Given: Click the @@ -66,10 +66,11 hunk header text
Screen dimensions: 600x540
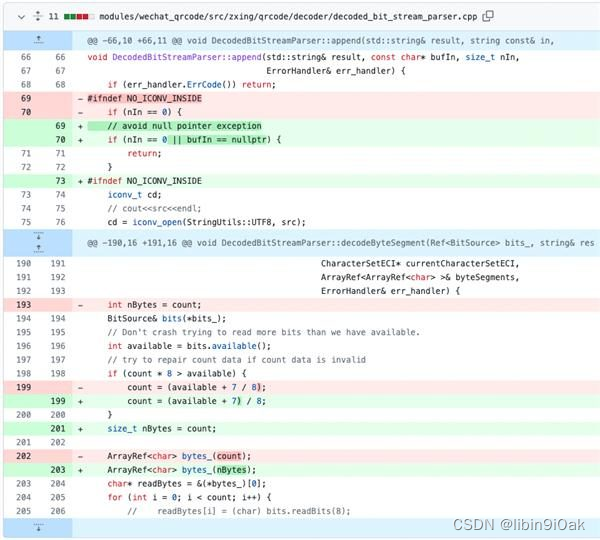Looking at the screenshot, I should point(321,41).
